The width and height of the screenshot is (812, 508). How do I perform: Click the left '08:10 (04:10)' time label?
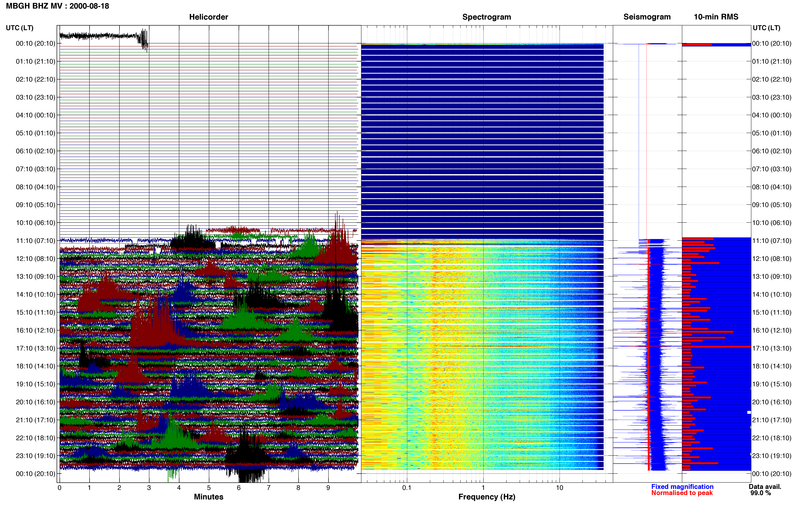[36, 187]
